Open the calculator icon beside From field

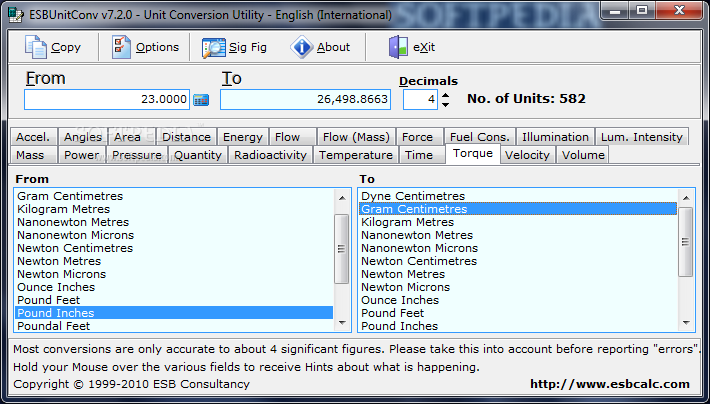point(201,100)
